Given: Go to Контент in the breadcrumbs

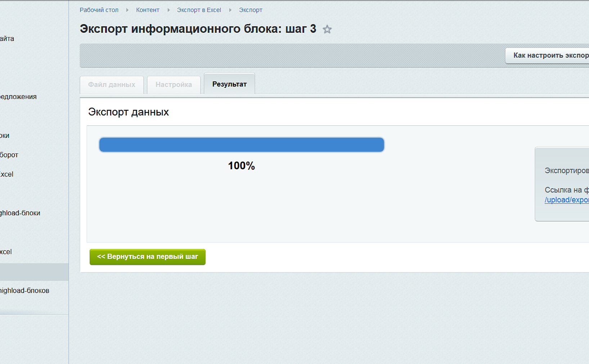Looking at the screenshot, I should 148,10.
